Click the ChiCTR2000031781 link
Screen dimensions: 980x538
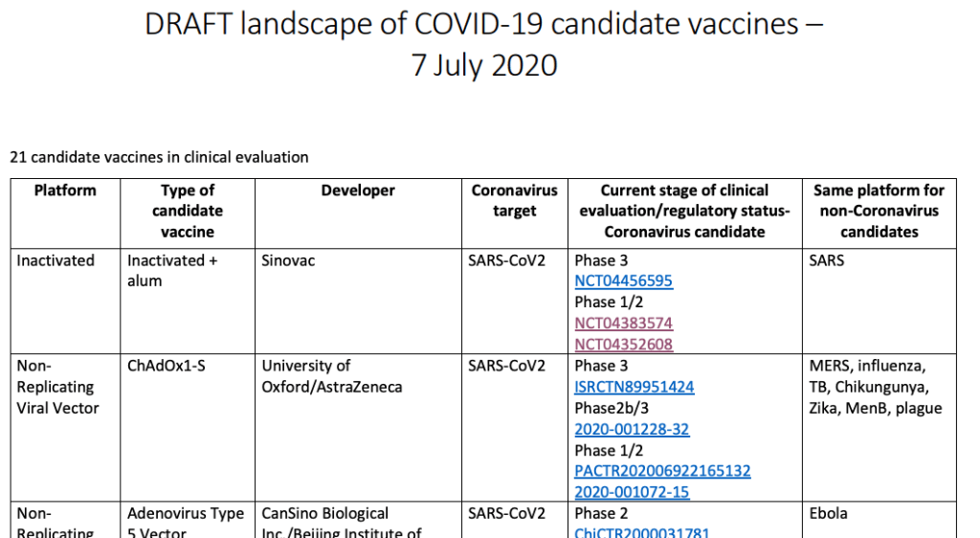[x=641, y=532]
